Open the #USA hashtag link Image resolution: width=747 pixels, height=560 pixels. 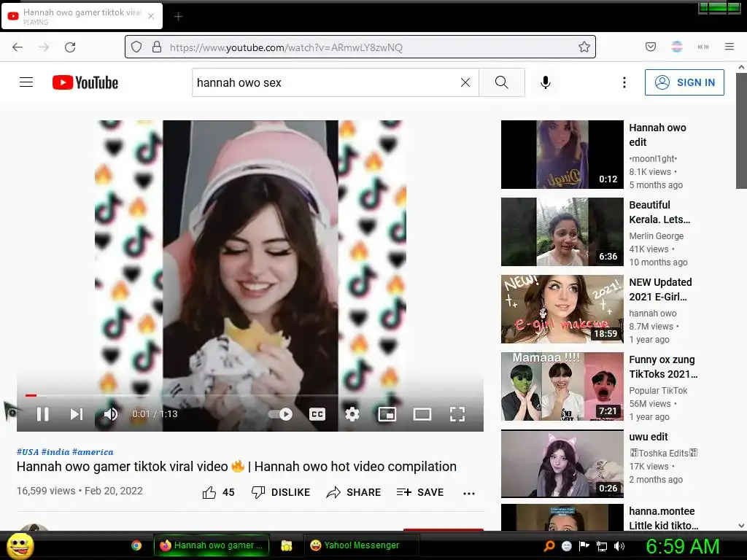(28, 452)
